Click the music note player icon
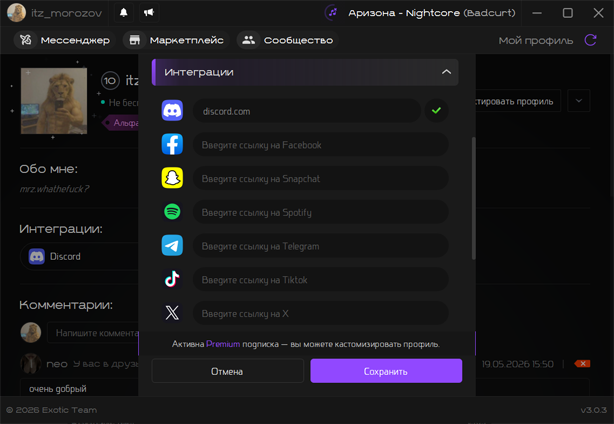614x424 pixels. pyautogui.click(x=332, y=13)
